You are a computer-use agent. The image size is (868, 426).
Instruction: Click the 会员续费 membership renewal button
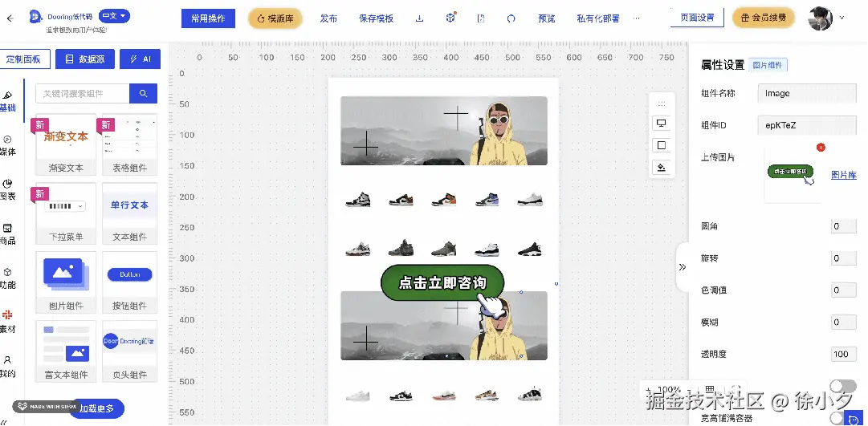coord(764,18)
